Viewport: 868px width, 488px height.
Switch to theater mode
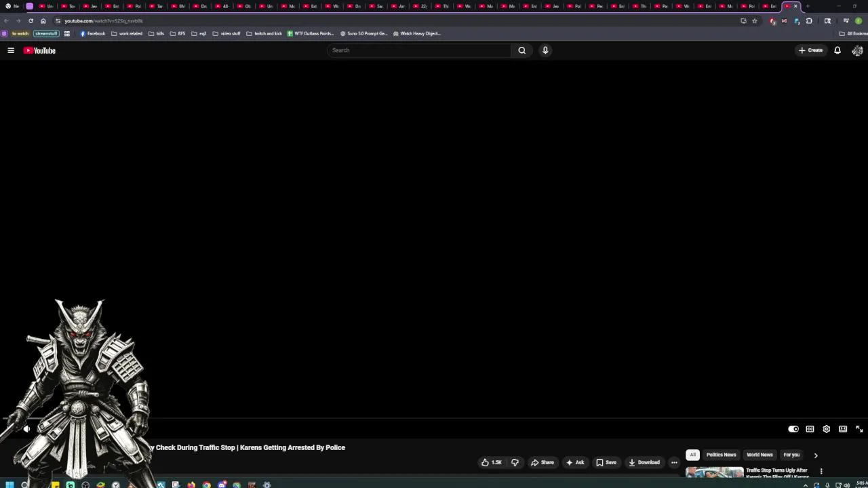click(843, 429)
